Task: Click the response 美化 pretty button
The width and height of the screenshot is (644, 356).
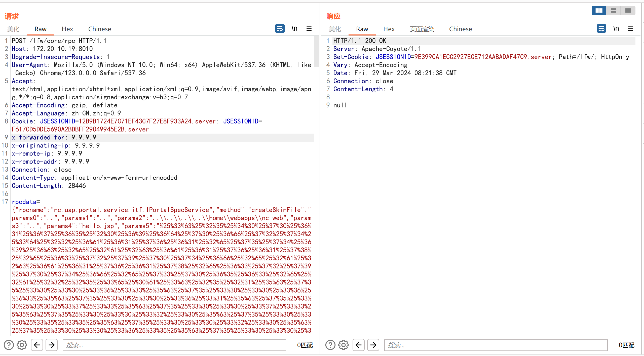Action: point(335,29)
